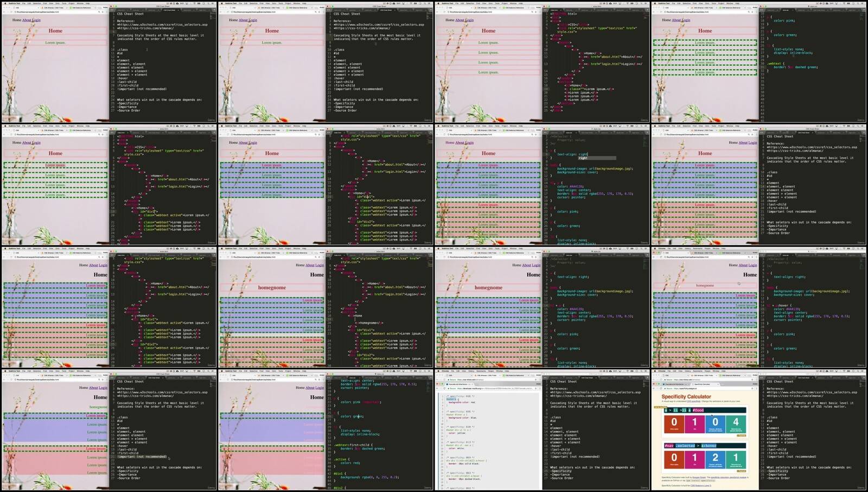This screenshot has width=868, height=492.
Task: Click the selector field containing #nav .selected
Action: [705, 445]
